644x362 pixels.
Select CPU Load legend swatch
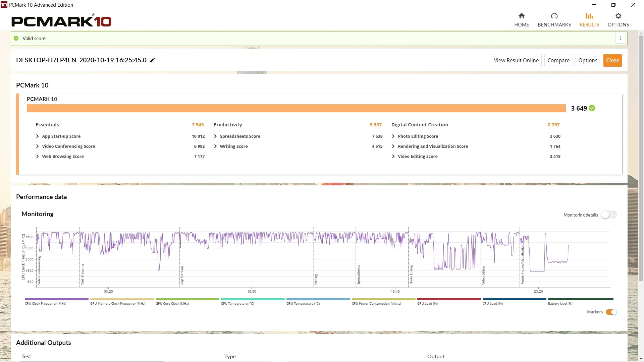point(515,299)
